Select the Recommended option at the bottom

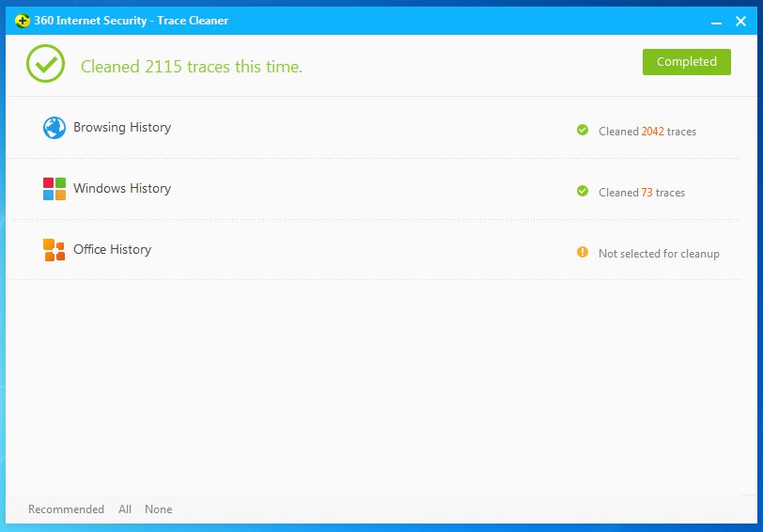pos(66,509)
